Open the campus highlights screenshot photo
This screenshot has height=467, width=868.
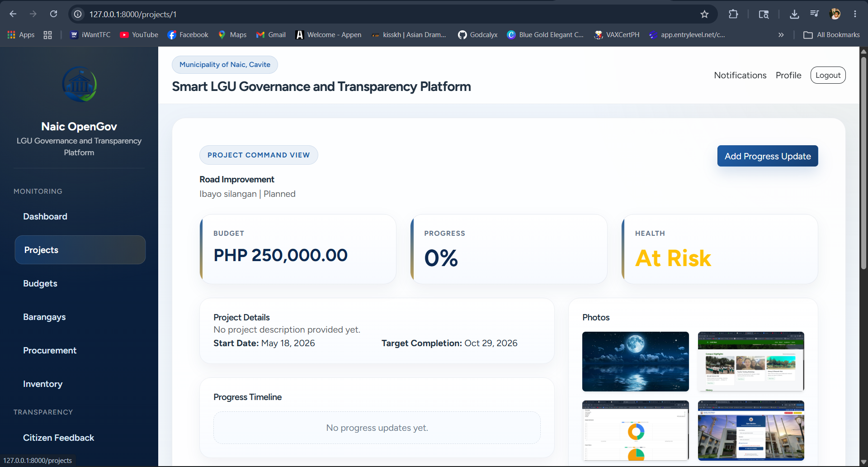pyautogui.click(x=751, y=362)
